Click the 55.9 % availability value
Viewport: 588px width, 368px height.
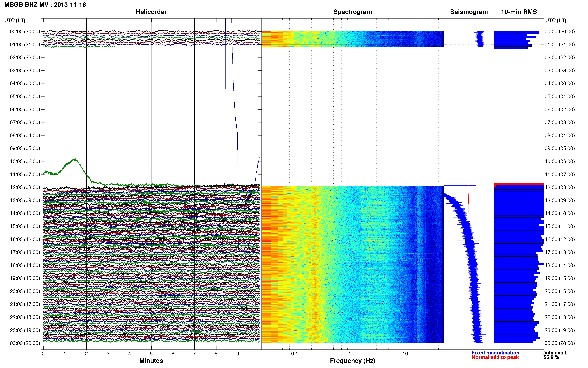(552, 357)
